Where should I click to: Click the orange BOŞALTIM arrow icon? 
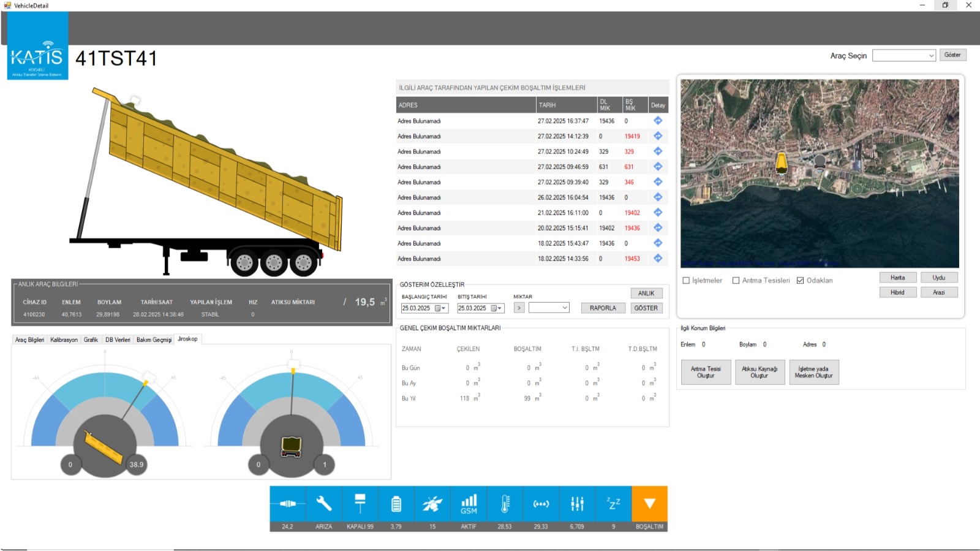coord(650,504)
